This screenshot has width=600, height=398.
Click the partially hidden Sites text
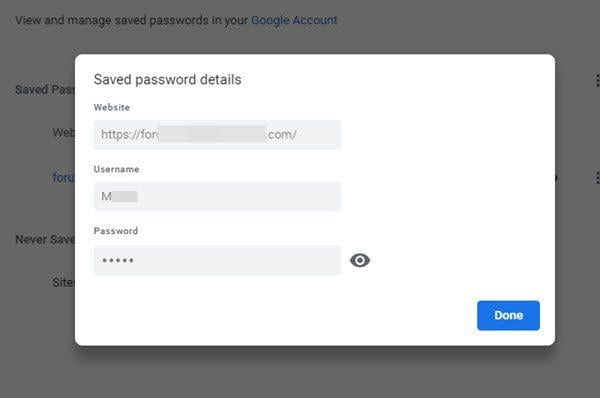click(x=64, y=282)
